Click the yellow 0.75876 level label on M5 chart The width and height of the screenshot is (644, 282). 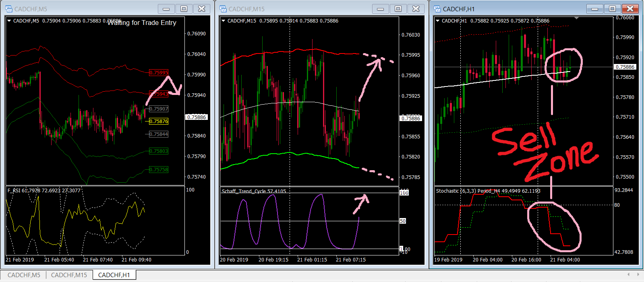pyautogui.click(x=159, y=121)
